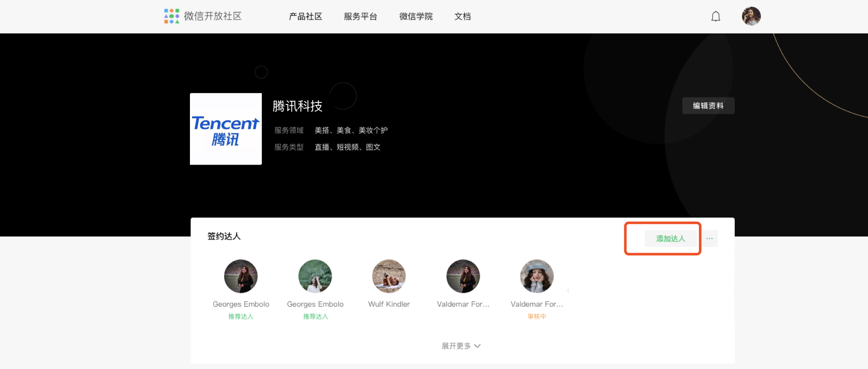Open the user profile avatar menu

coord(751,16)
